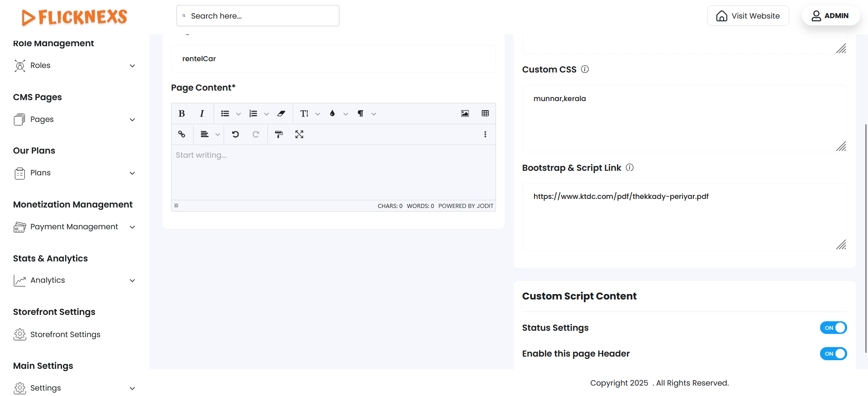Disable the Enable this page Header toggle
Screen dimensions: 868x396
point(833,354)
